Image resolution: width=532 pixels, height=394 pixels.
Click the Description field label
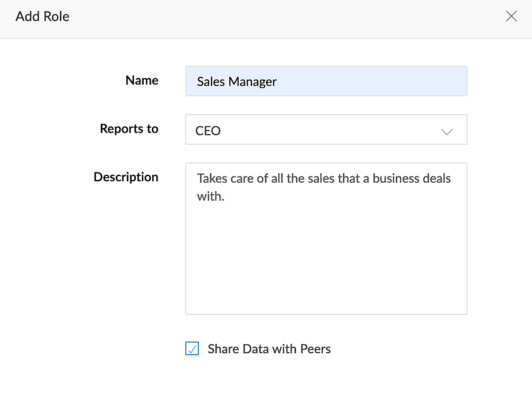point(126,177)
